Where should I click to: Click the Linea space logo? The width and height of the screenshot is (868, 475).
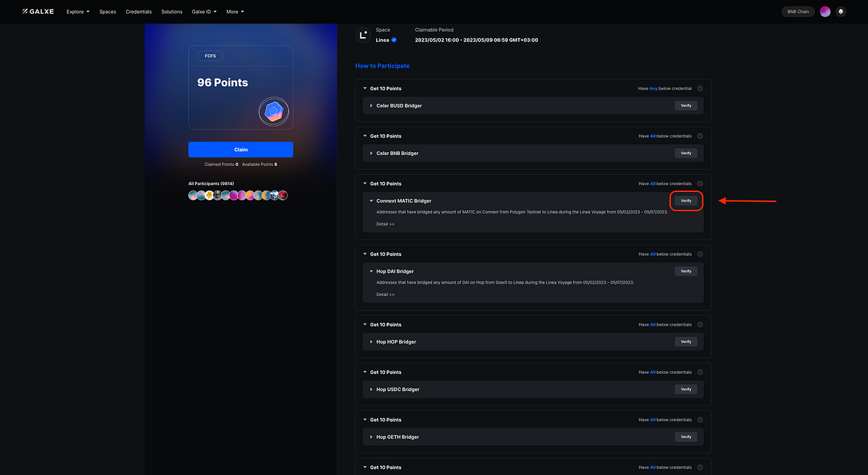(363, 35)
